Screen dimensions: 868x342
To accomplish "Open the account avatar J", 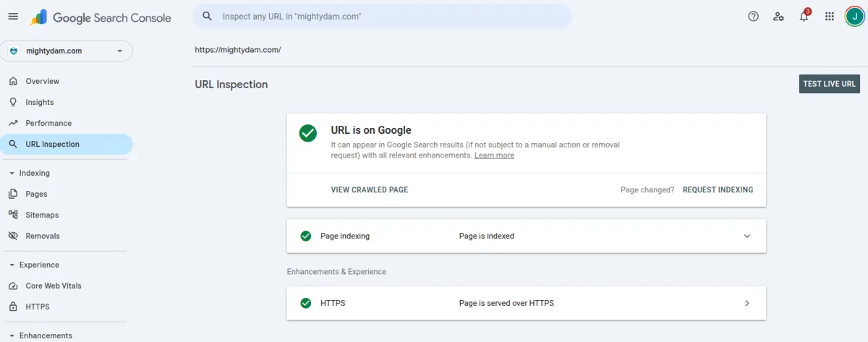I will tap(854, 16).
